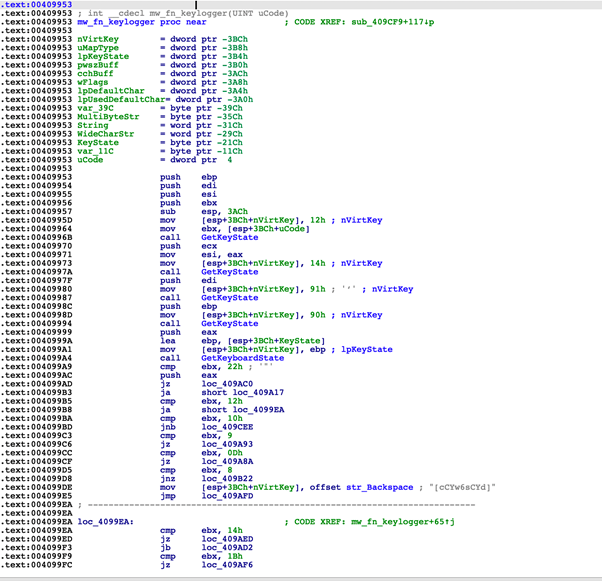This screenshot has width=602, height=581.
Task: Click the 0Dh value in cmp ebx
Action: click(235, 453)
